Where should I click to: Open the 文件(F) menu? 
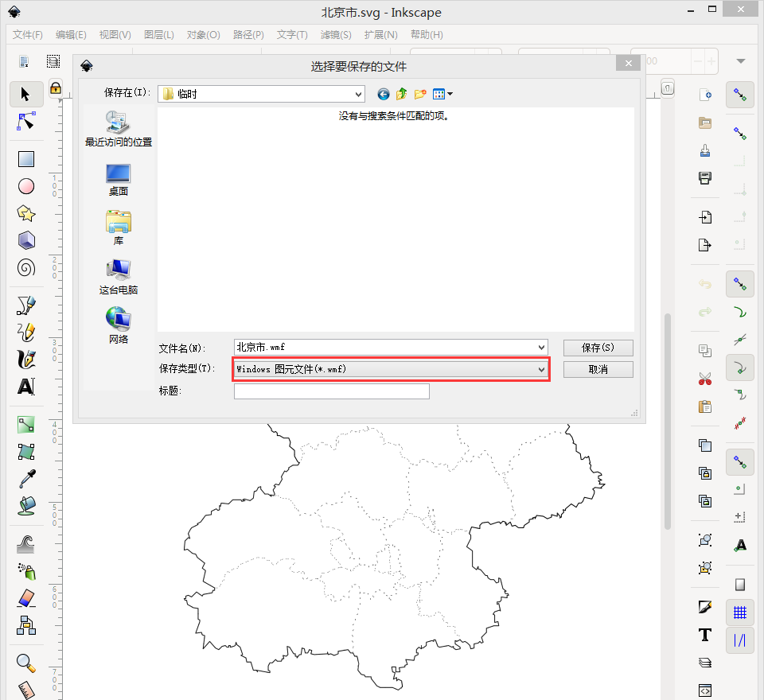tap(28, 34)
